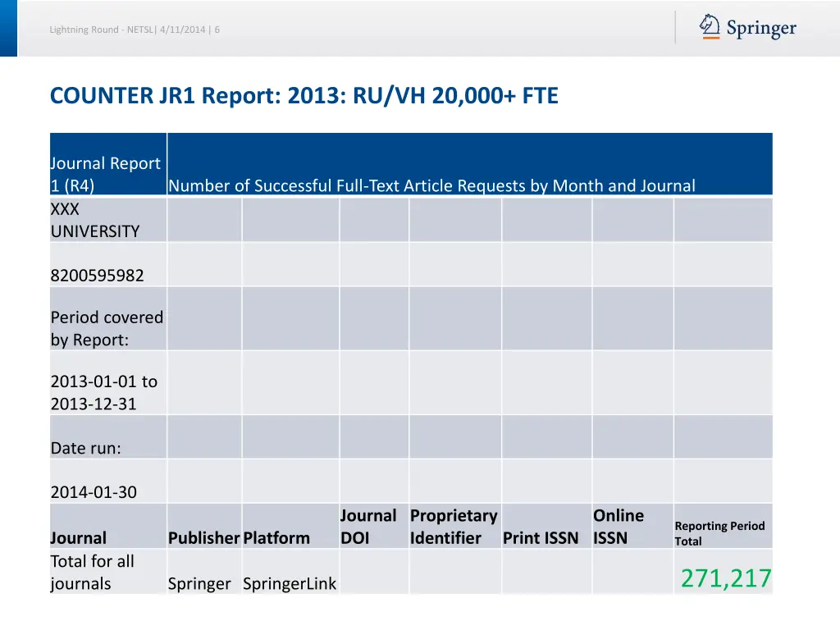Viewport: 840px width, 630px height.
Task: Click the slide date 4/11/2014 in header
Action: tap(182, 29)
